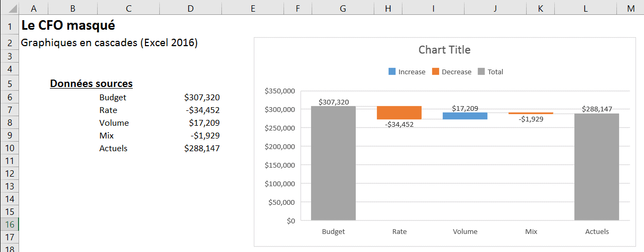Click the 'Volume' category axis label
Screen dimensions: 644x252
pyautogui.click(x=465, y=231)
